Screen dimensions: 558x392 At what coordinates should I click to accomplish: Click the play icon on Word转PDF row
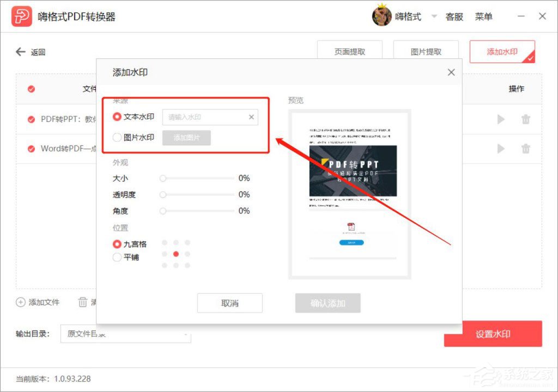[500, 149]
